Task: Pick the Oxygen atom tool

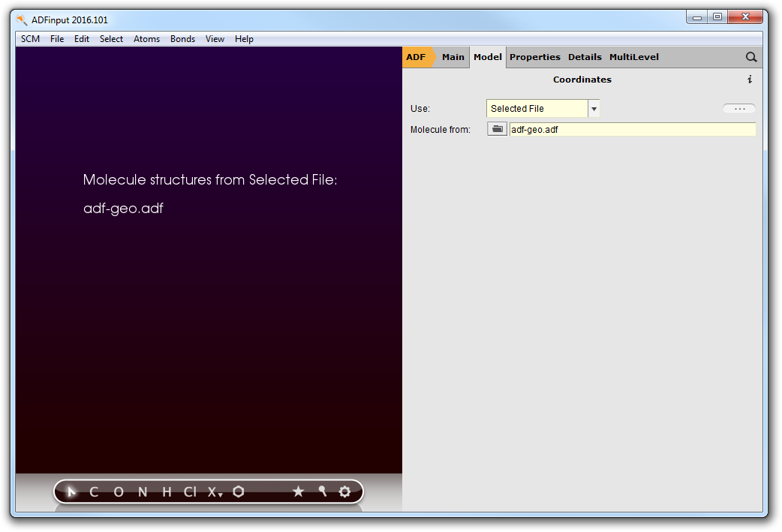Action: 118,492
